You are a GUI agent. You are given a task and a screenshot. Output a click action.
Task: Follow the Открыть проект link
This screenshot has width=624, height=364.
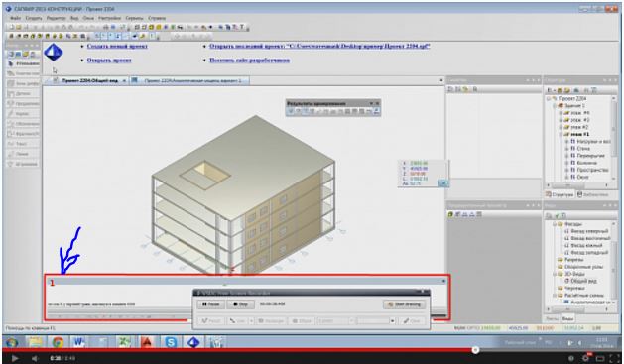(x=109, y=61)
